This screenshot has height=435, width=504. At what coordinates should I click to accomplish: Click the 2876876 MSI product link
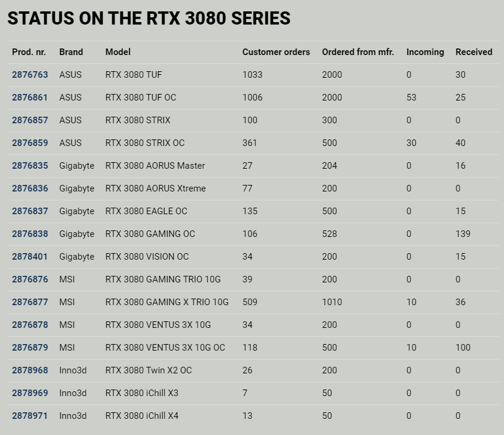(x=30, y=279)
